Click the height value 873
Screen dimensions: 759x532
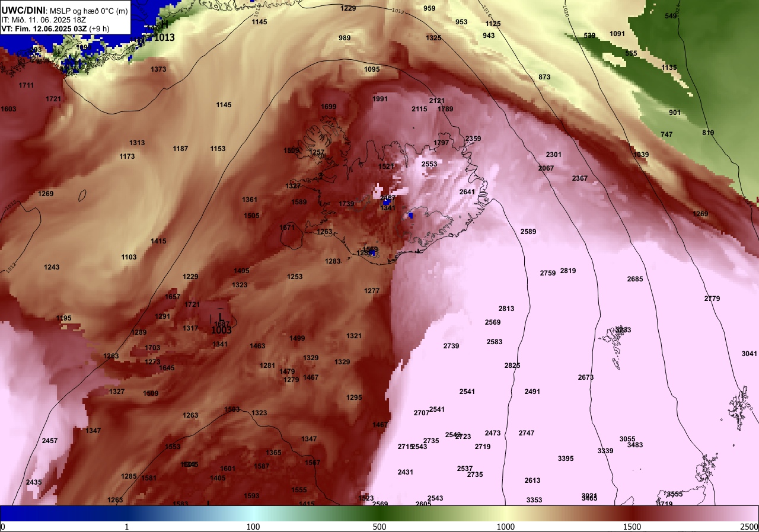coord(544,77)
